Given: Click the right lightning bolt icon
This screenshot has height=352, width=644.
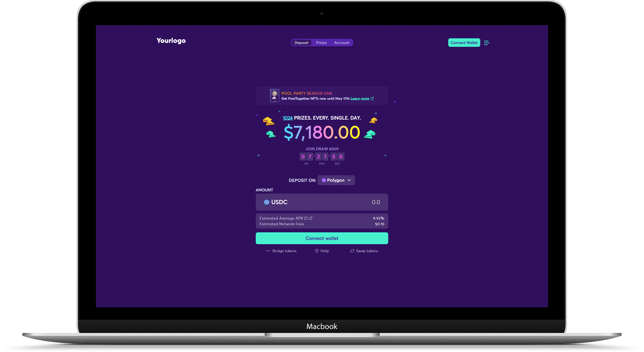Looking at the screenshot, I should [x=373, y=121].
